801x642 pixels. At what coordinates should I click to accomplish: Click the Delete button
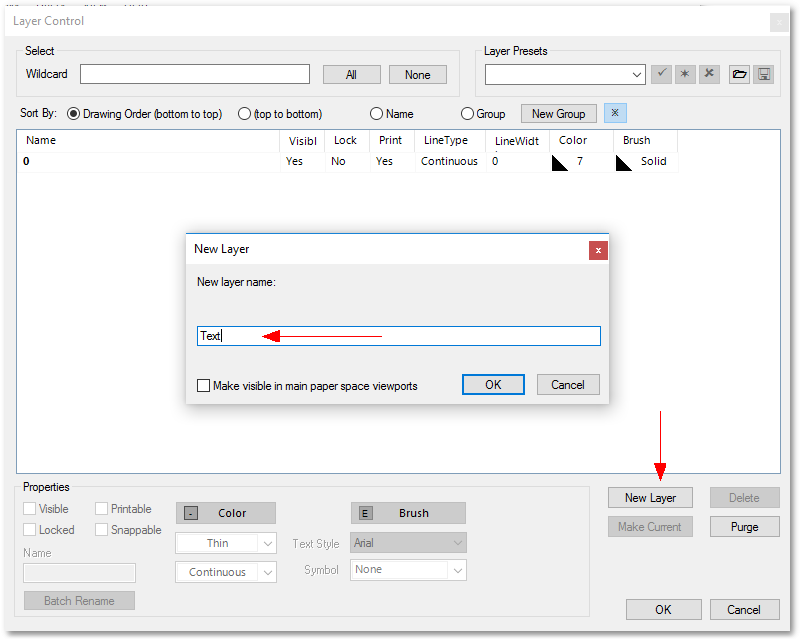click(x=744, y=498)
